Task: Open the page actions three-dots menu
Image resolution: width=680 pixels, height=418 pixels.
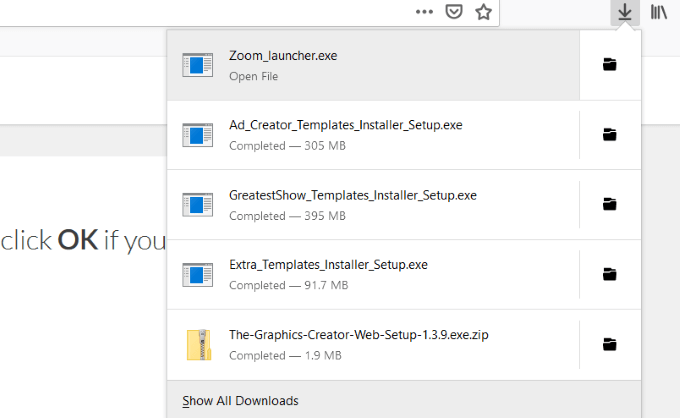Action: (x=424, y=13)
